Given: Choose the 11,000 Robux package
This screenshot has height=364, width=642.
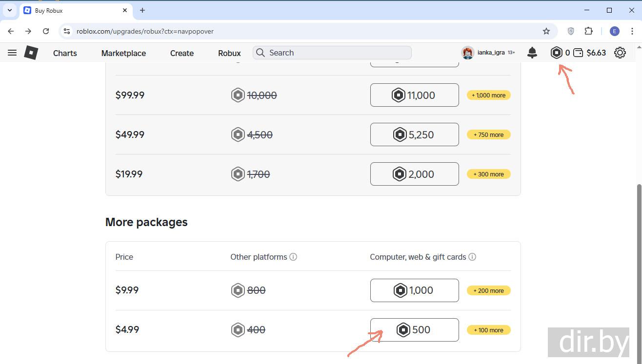Looking at the screenshot, I should [414, 95].
